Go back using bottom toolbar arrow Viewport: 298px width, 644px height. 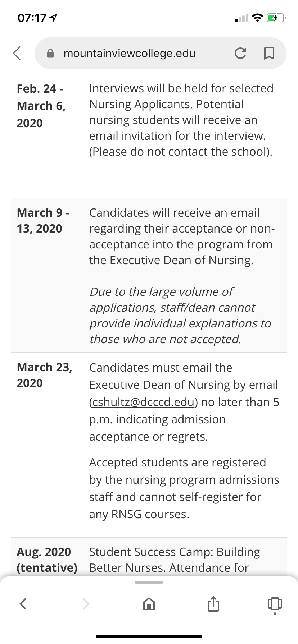23,603
